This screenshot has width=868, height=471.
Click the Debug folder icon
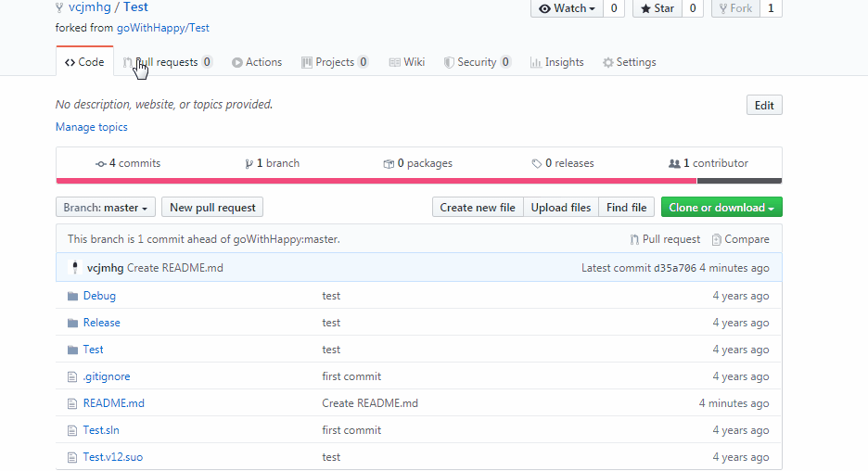tap(72, 296)
